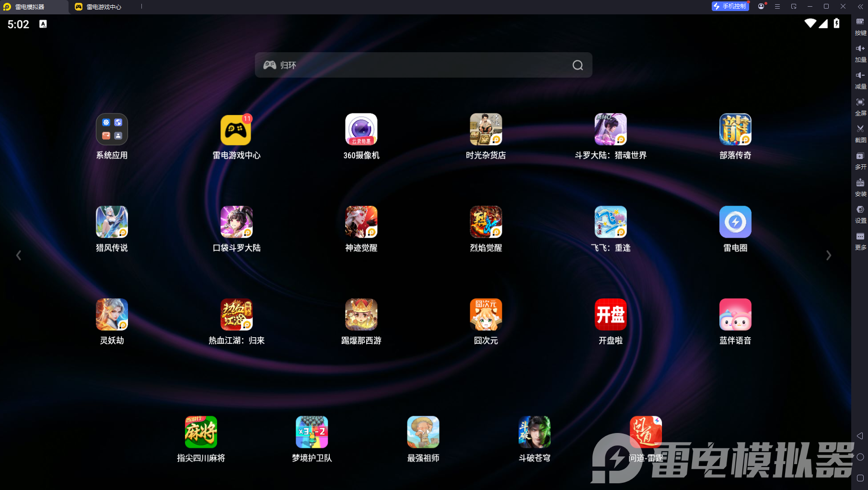Tap the Android back triangle button

[x=860, y=436]
